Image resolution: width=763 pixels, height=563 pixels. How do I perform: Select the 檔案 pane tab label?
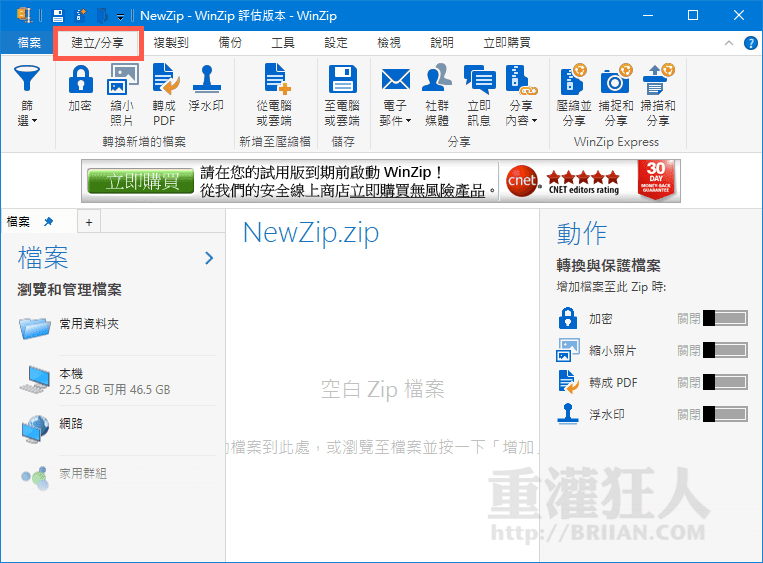[18, 222]
